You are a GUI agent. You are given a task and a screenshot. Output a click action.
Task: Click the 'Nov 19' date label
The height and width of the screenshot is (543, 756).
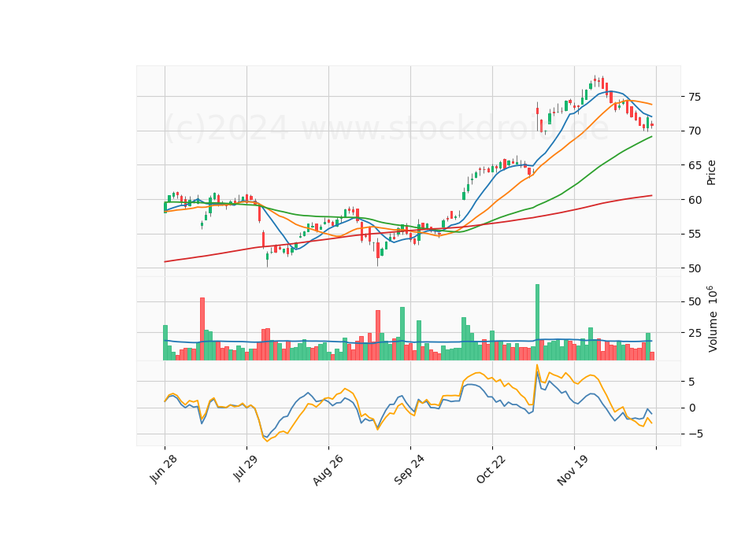coord(573,470)
